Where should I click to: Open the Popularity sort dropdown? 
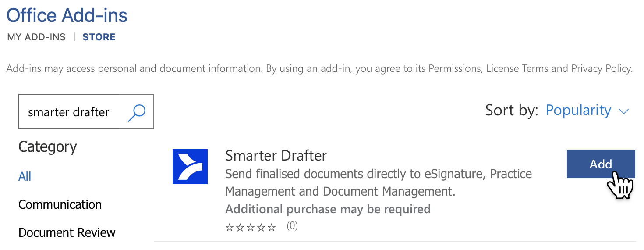point(578,111)
